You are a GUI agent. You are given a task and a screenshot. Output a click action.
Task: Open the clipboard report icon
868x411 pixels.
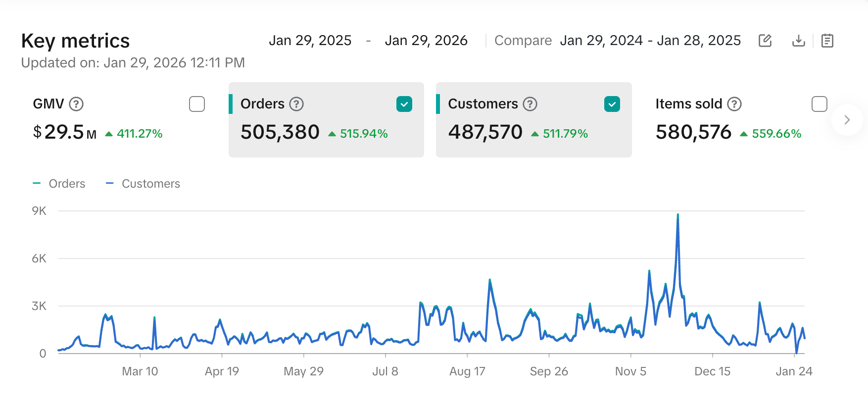[x=827, y=41]
